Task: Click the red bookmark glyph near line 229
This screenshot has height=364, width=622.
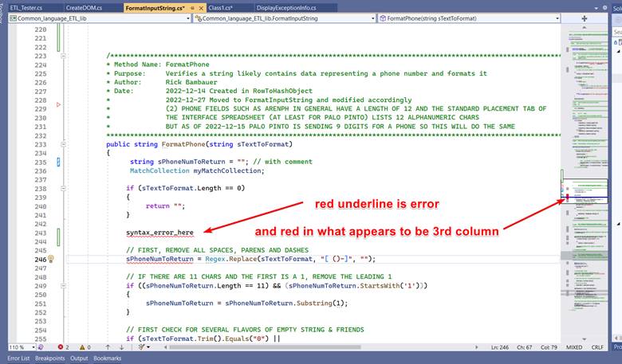Action: pyautogui.click(x=58, y=104)
